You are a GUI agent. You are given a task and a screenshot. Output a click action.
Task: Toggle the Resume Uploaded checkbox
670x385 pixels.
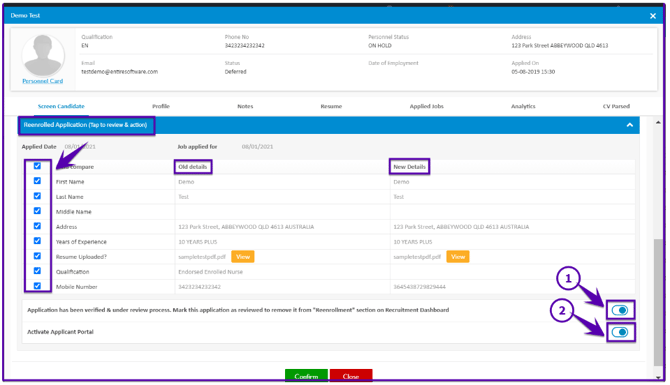[37, 256]
